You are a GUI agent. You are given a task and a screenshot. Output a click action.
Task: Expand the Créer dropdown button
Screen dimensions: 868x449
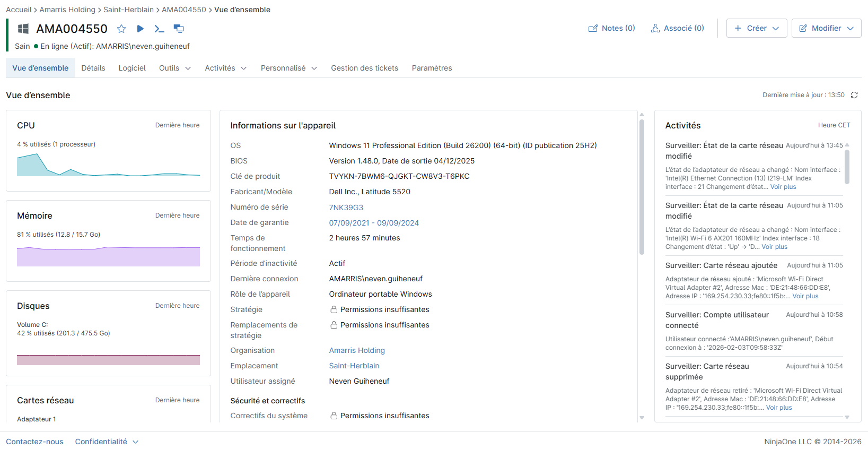tap(756, 28)
